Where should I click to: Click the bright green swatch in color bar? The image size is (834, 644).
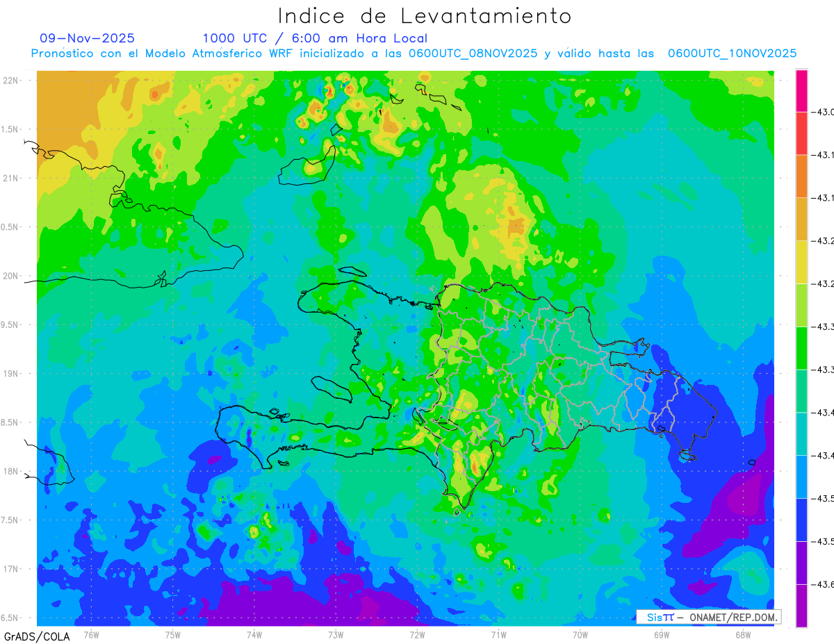[x=801, y=348]
